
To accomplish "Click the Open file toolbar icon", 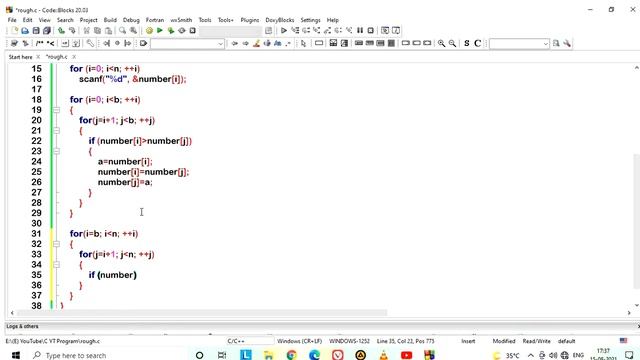I will [x=25, y=31].
